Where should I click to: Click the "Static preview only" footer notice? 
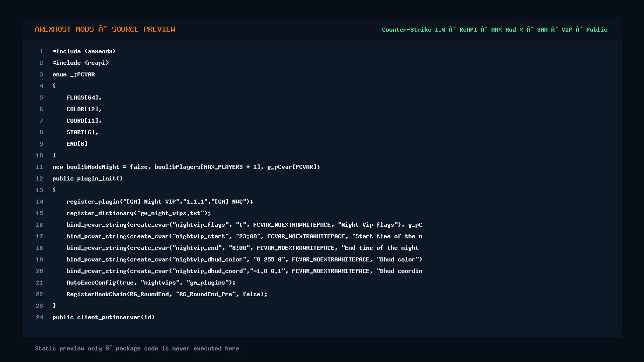[x=137, y=348]
